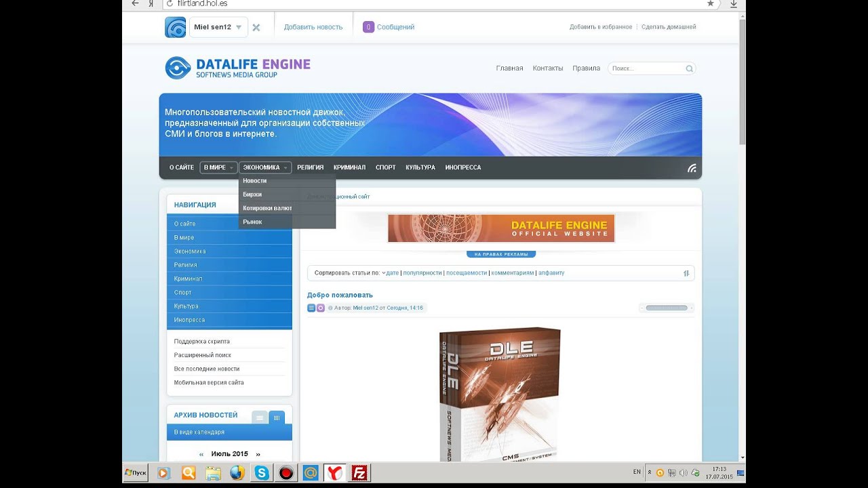Click the blue list icon under article title

pos(311,308)
